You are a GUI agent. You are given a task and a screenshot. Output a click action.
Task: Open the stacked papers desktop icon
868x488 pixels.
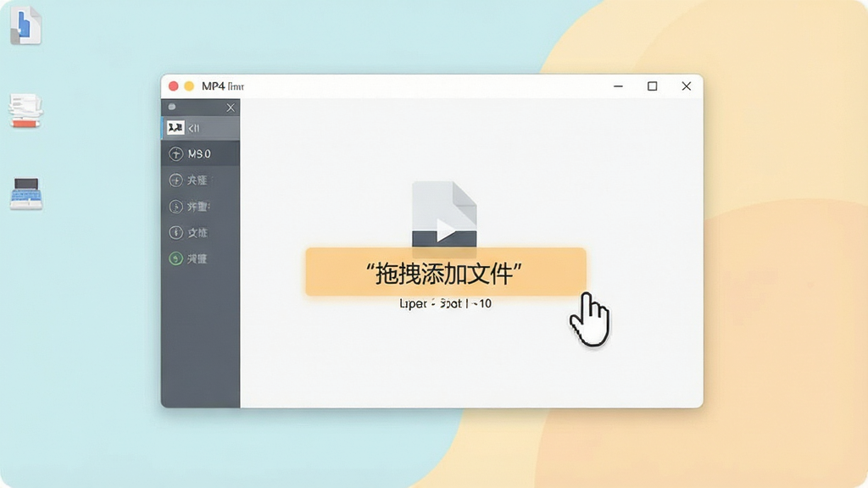coord(25,111)
